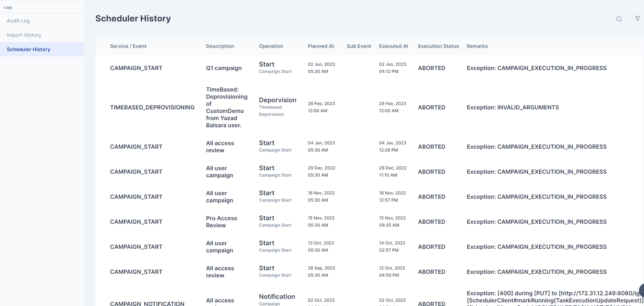644x306 pixels.
Task: Select the TIMEBASED_DEPROVISIONING service entry
Action: pos(152,107)
